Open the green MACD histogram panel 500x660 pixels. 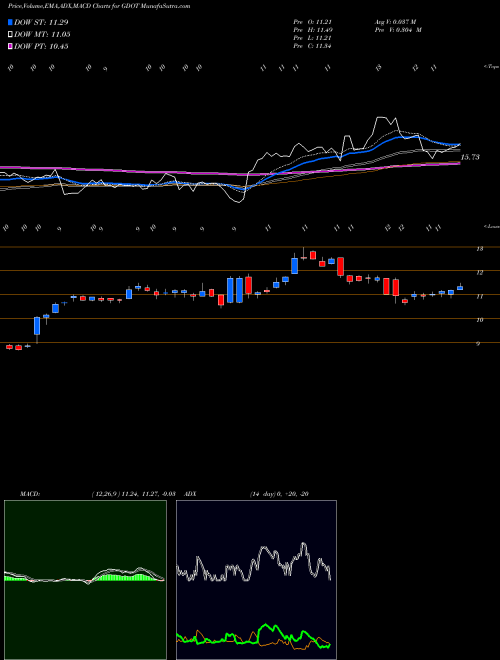85,580
